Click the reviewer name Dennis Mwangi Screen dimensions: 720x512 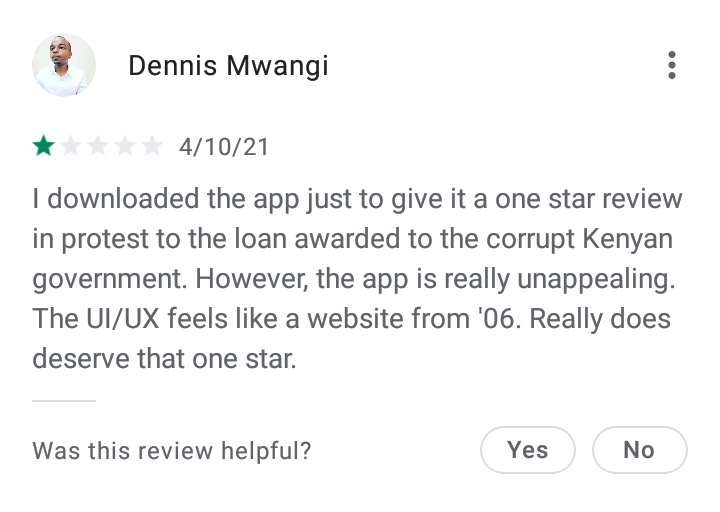point(228,66)
